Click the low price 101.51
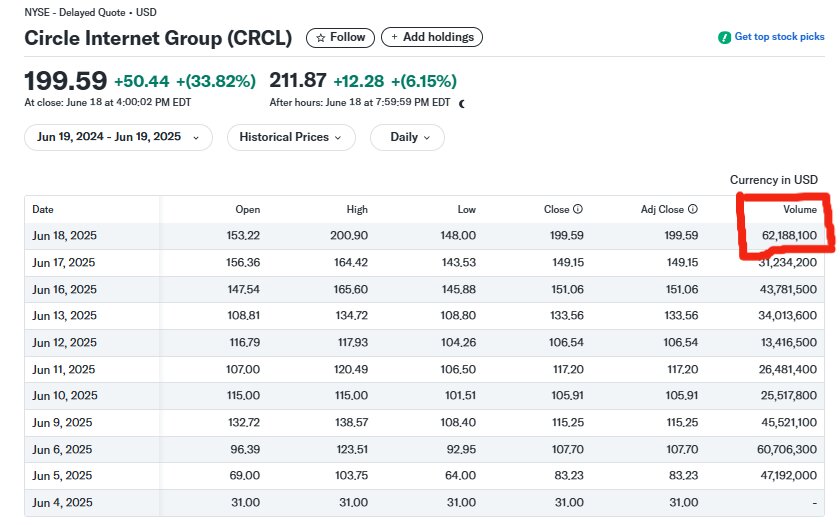Screen dimensions: 840x525 click(x=460, y=395)
